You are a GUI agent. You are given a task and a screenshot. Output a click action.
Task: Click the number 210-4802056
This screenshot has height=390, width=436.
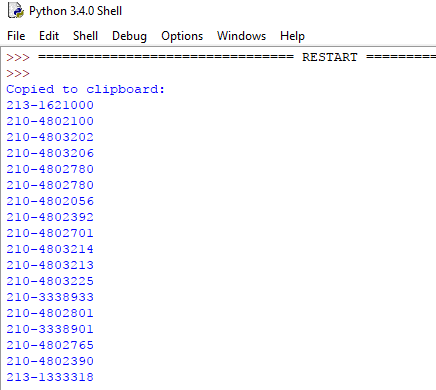tap(50, 201)
